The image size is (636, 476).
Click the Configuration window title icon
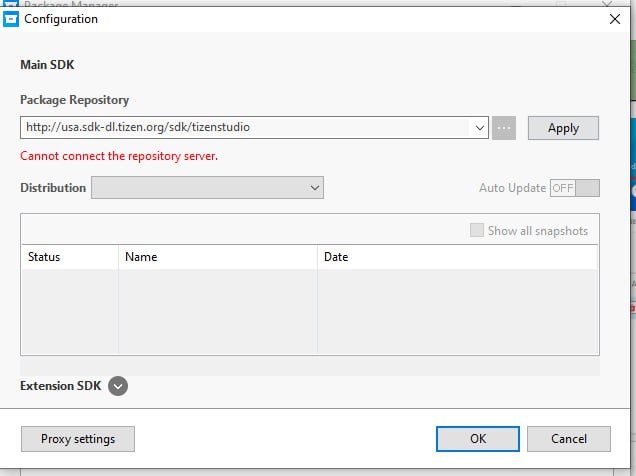11,19
